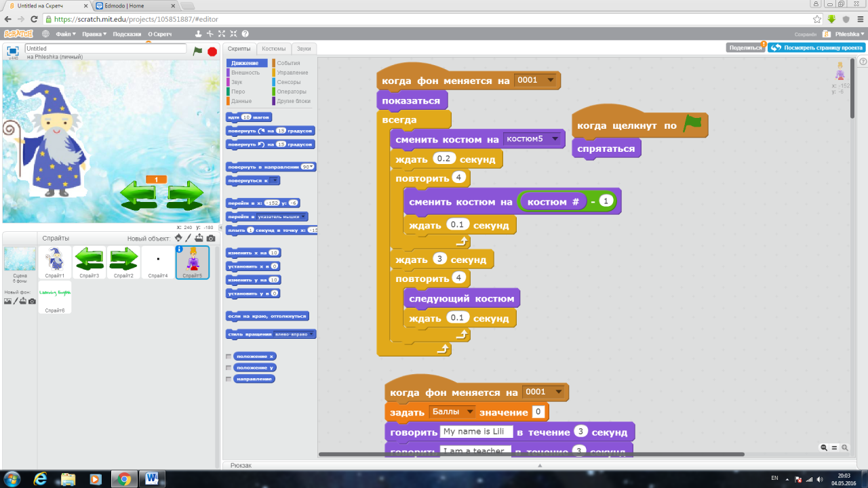868x488 pixels.
Task: Zoom in the scripts area
Action: 845,447
